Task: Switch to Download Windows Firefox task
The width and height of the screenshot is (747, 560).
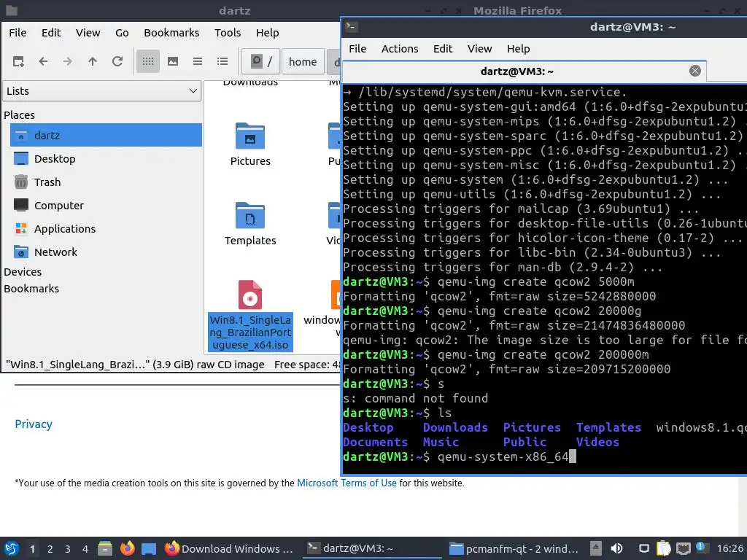Action: pyautogui.click(x=229, y=548)
